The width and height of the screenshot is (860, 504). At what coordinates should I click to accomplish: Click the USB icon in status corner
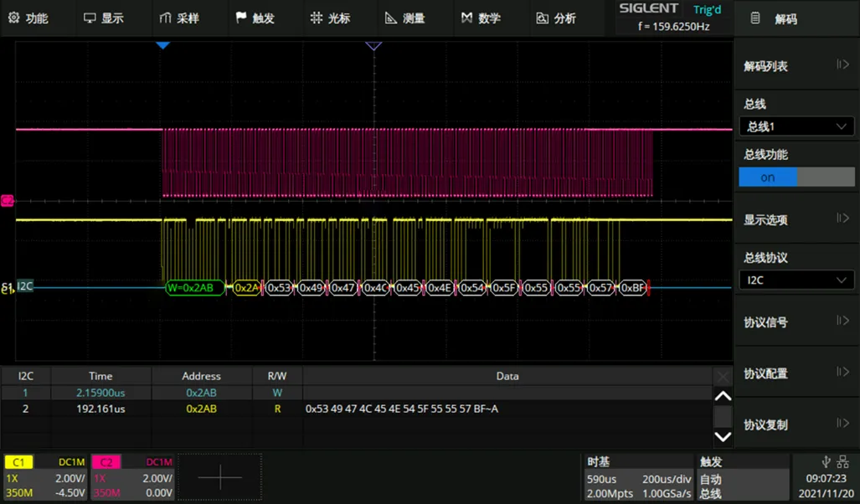826,461
